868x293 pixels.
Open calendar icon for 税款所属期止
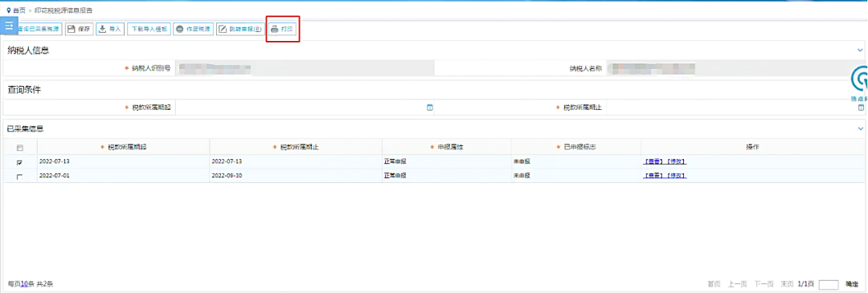tap(861, 108)
